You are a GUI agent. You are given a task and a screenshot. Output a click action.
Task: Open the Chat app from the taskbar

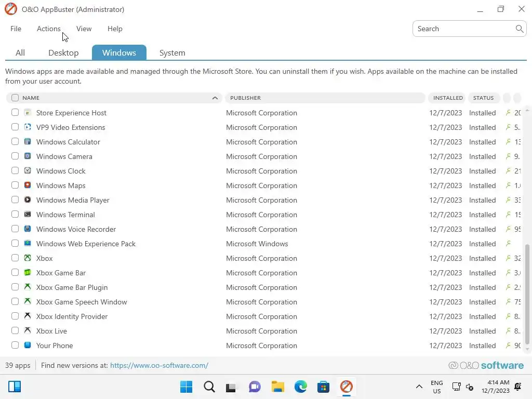(x=255, y=387)
